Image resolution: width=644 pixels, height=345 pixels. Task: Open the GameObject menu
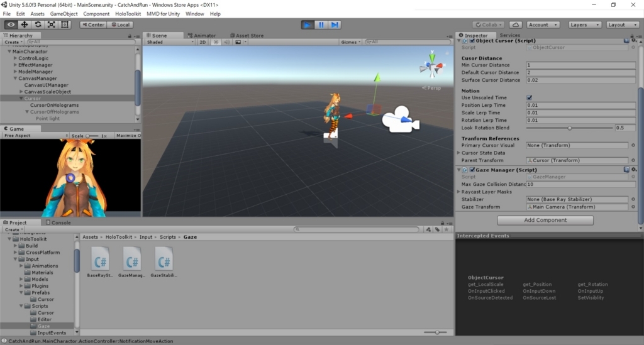pos(64,14)
